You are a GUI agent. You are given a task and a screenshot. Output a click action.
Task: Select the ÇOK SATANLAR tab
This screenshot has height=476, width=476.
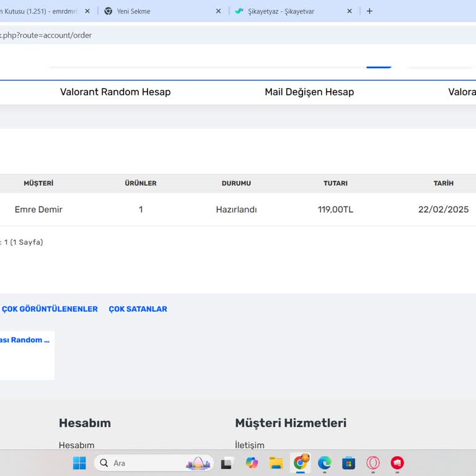coord(138,309)
